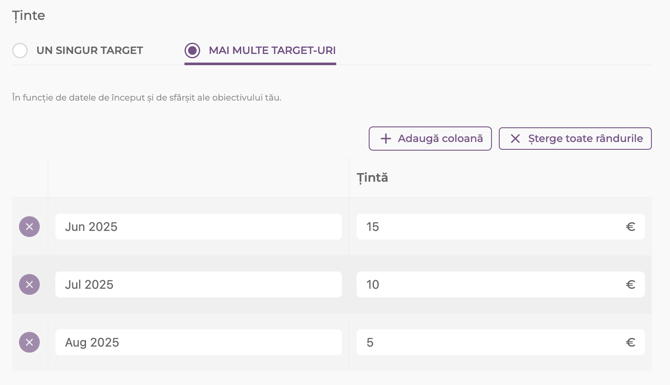Click the euro symbol in the Jul 2025 row
This screenshot has height=385, width=670.
pos(630,285)
